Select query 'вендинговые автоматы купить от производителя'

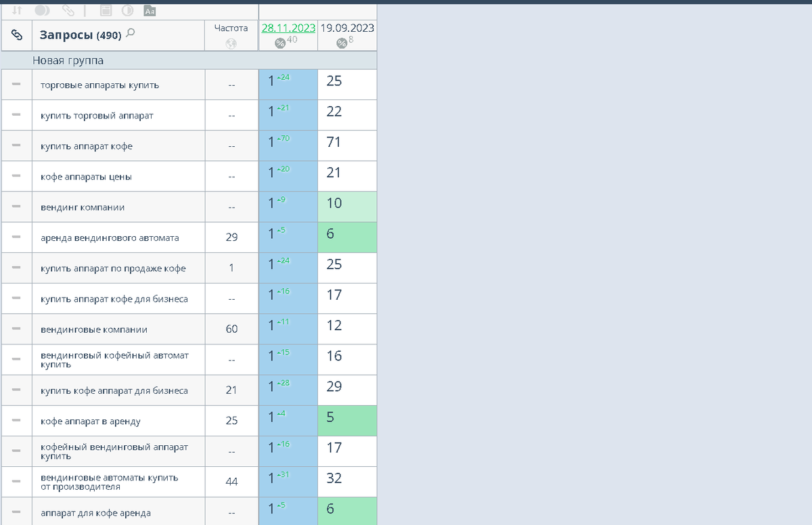click(110, 482)
